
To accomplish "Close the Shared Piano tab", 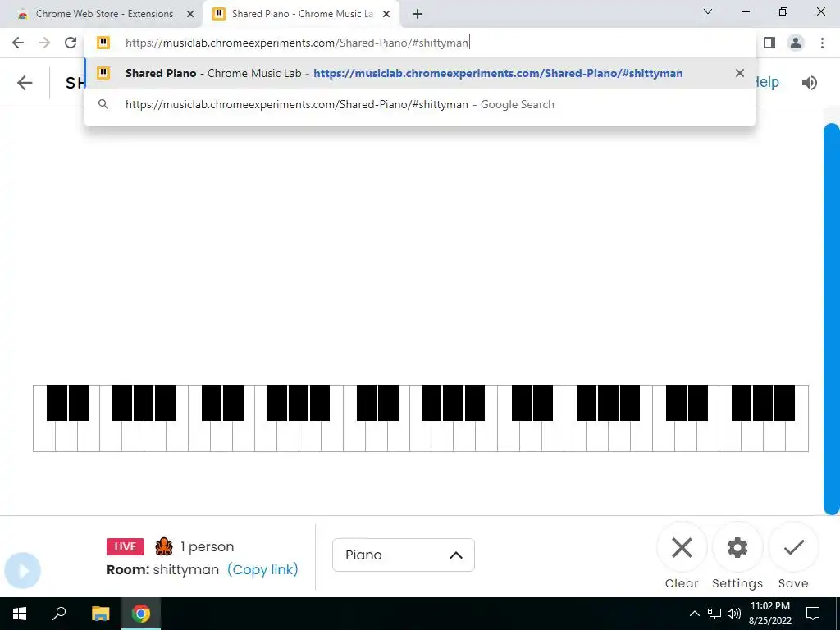I will pyautogui.click(x=386, y=14).
